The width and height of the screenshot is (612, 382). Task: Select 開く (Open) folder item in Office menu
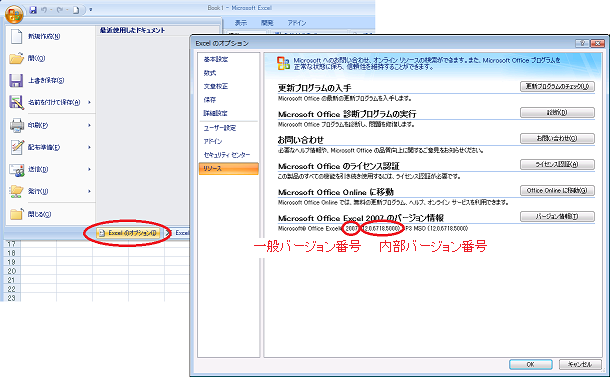coord(51,59)
